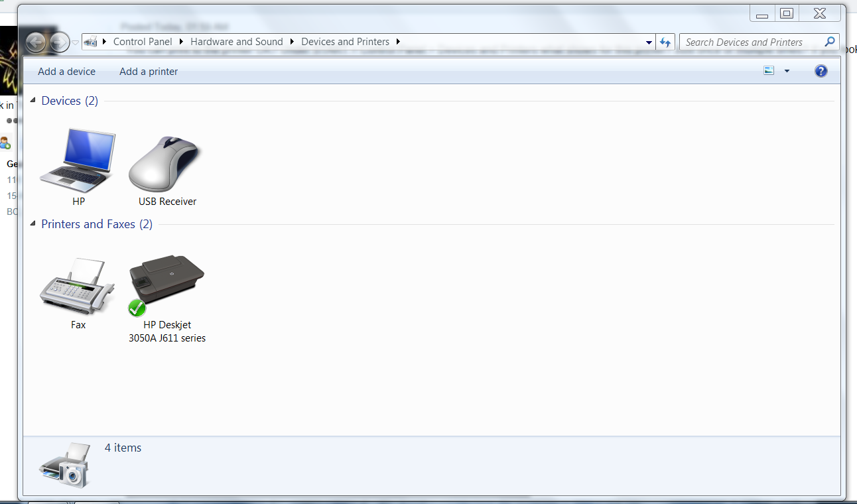Select the USB Receiver mouse icon
This screenshot has height=504, width=857.
[x=165, y=164]
